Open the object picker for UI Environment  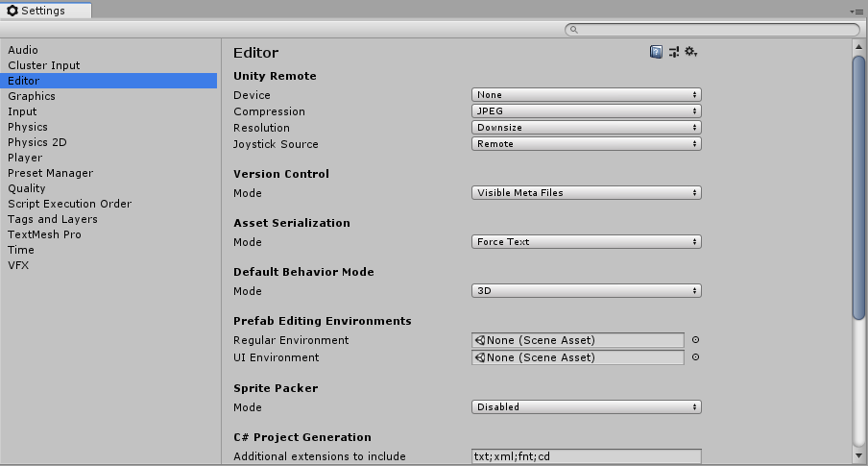click(696, 357)
